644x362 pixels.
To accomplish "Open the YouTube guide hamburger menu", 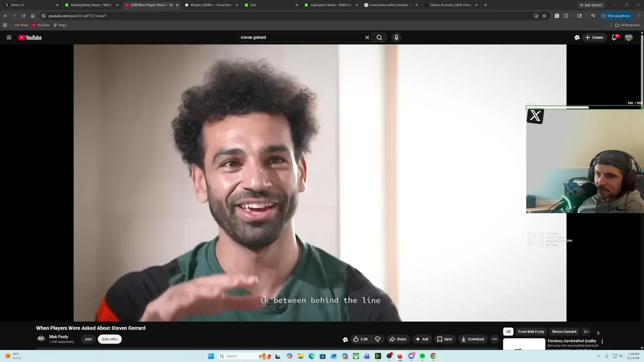I will (x=9, y=37).
